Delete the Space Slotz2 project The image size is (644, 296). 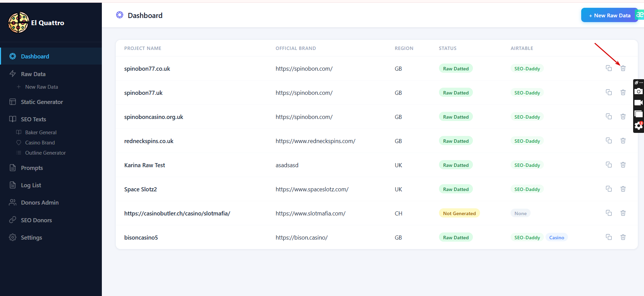pyautogui.click(x=623, y=189)
